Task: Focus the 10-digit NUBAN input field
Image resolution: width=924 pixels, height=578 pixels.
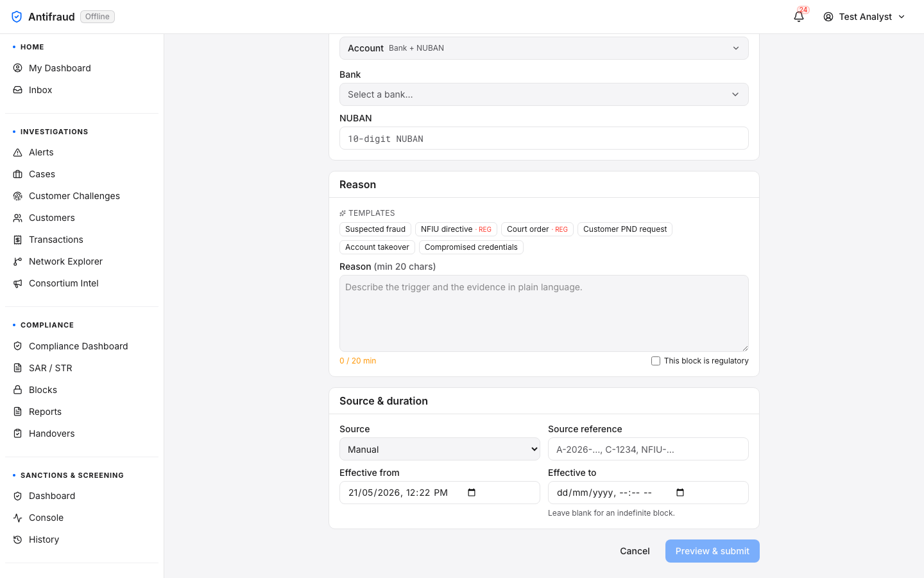Action: click(544, 138)
